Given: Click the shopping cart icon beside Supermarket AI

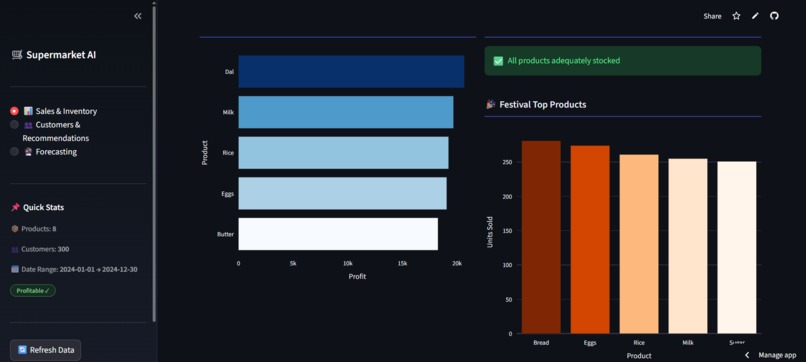Looking at the screenshot, I should tap(17, 55).
